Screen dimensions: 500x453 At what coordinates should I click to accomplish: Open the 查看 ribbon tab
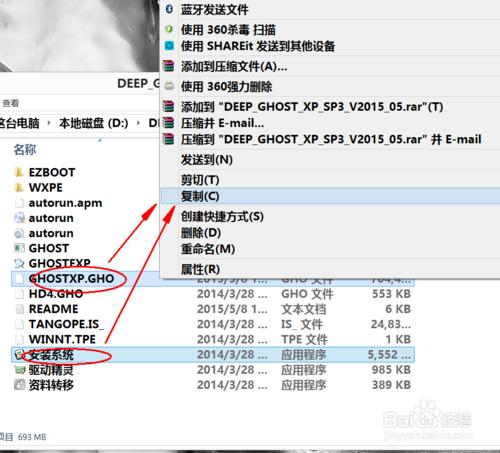coord(10,103)
